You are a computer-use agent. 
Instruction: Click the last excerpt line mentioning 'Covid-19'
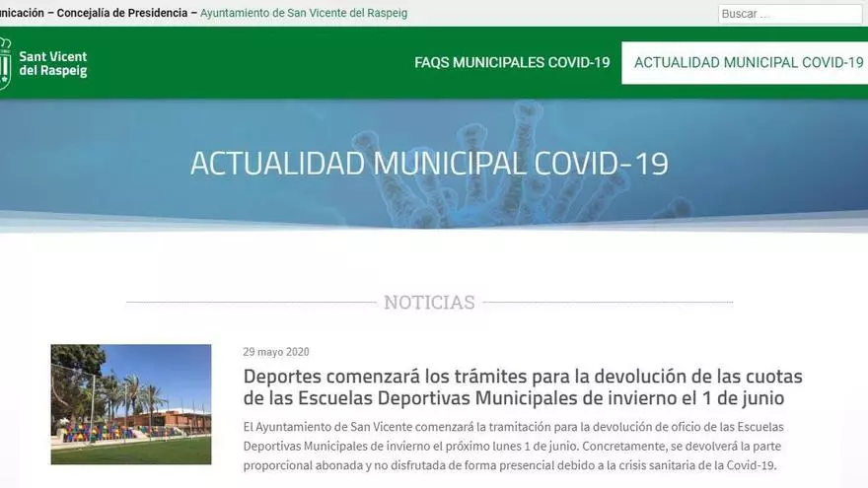point(510,465)
